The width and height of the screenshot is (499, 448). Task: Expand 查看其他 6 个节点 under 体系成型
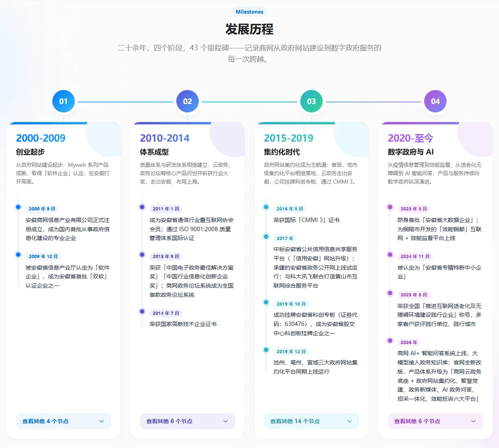coord(188,421)
